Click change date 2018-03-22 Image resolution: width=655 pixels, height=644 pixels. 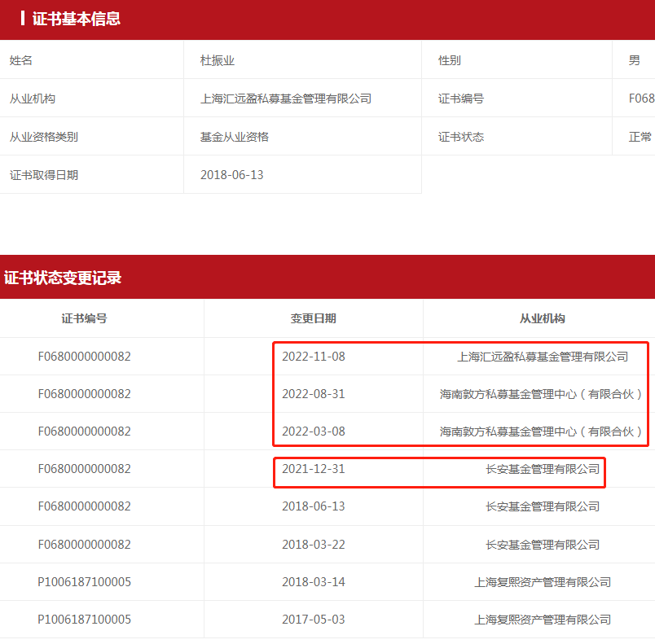coord(314,545)
